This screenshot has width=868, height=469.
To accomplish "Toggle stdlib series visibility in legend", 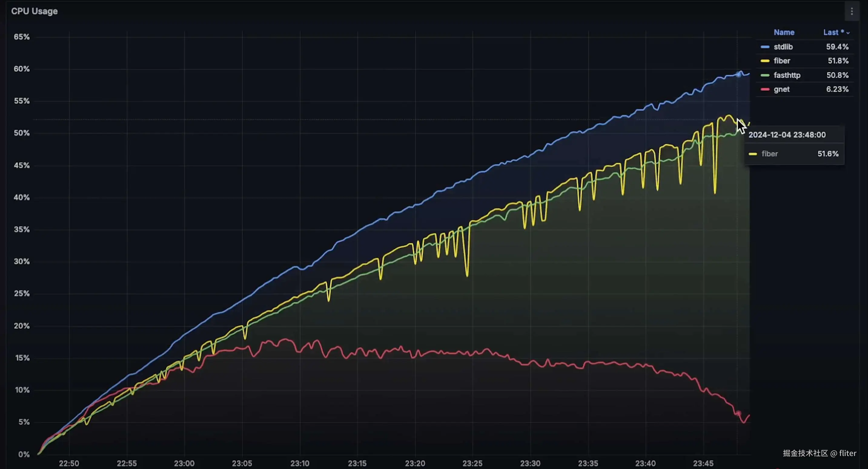I will [x=783, y=47].
